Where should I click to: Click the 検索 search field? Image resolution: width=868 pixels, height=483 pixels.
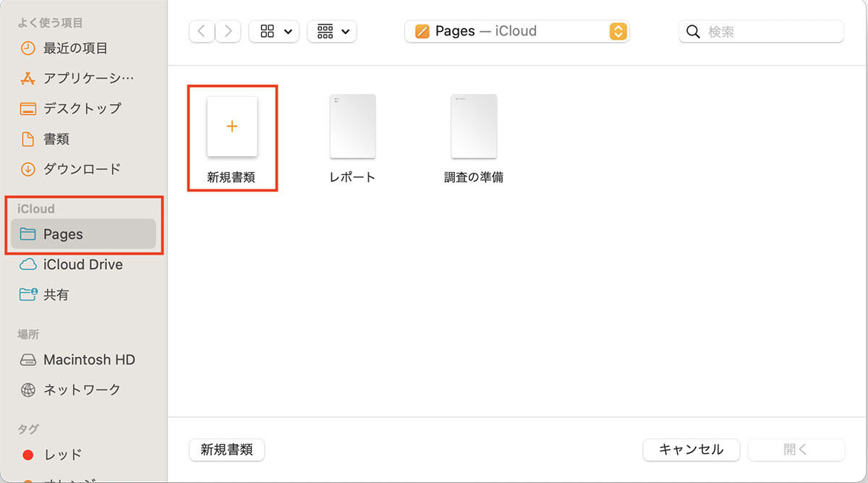pos(761,31)
